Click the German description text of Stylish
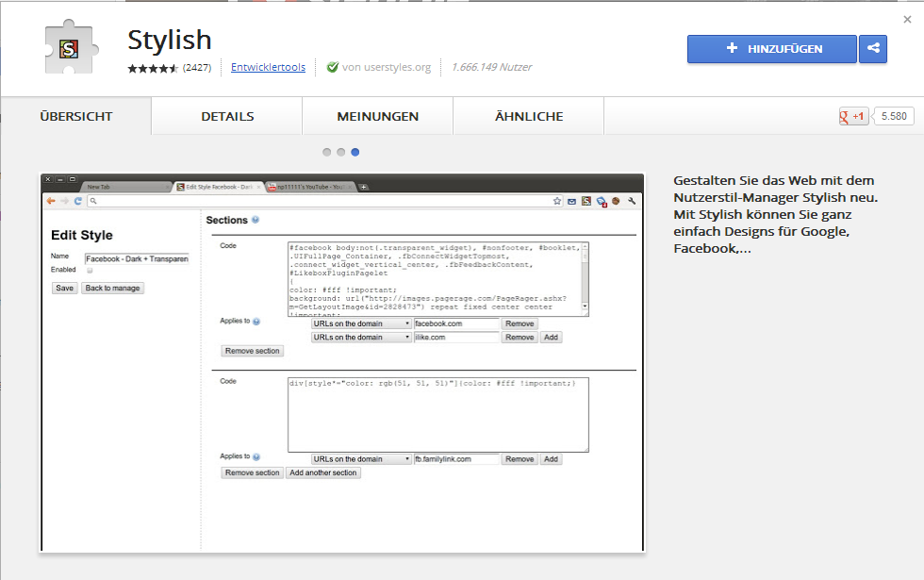The height and width of the screenshot is (580, 924). pyautogui.click(x=775, y=215)
